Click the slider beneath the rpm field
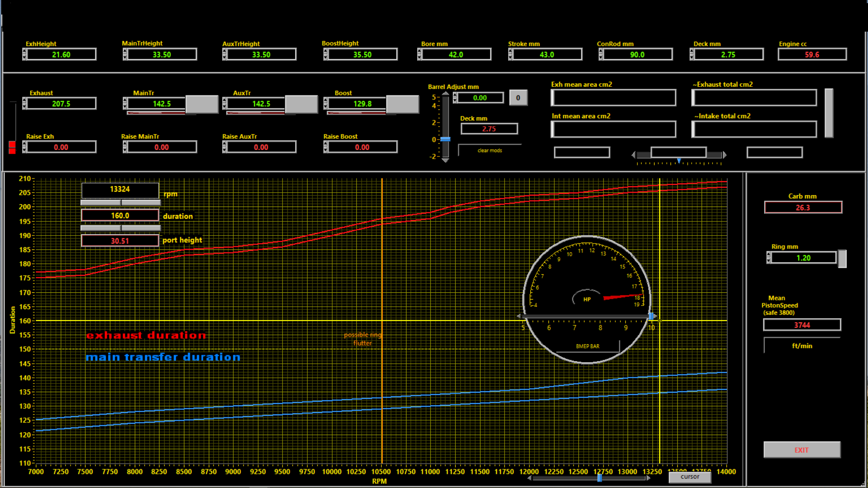 pos(120,202)
